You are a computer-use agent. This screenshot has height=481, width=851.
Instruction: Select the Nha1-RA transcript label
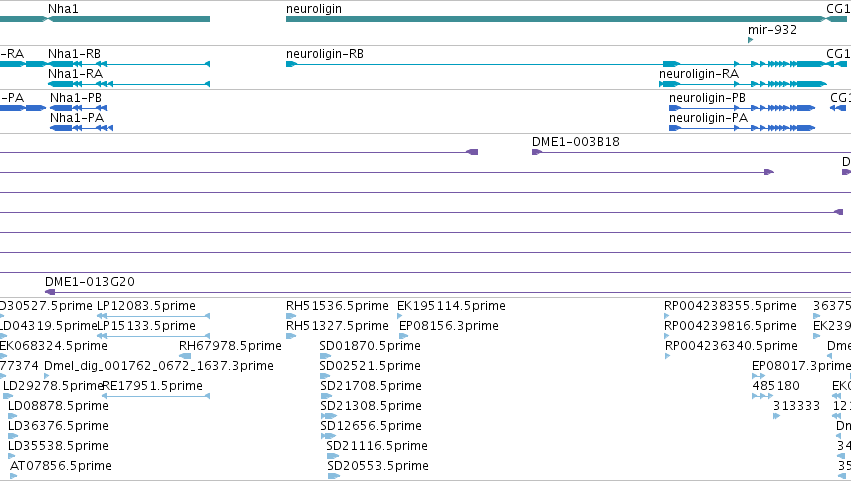[x=75, y=74]
